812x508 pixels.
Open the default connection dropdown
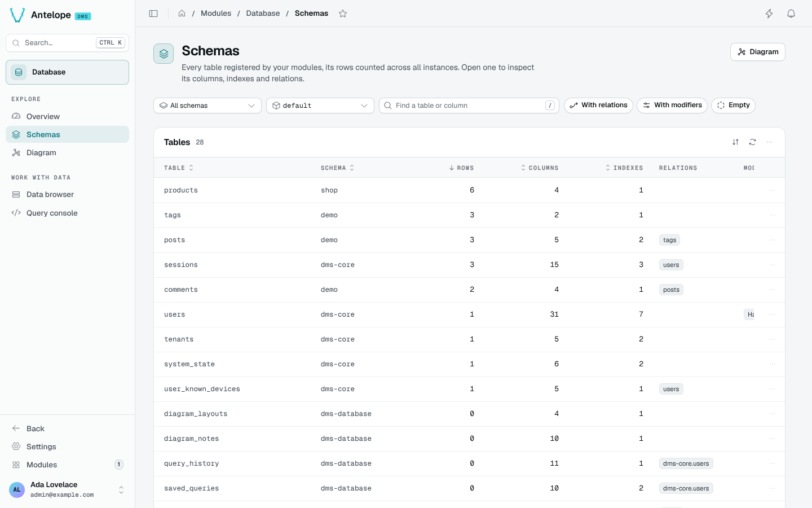320,106
